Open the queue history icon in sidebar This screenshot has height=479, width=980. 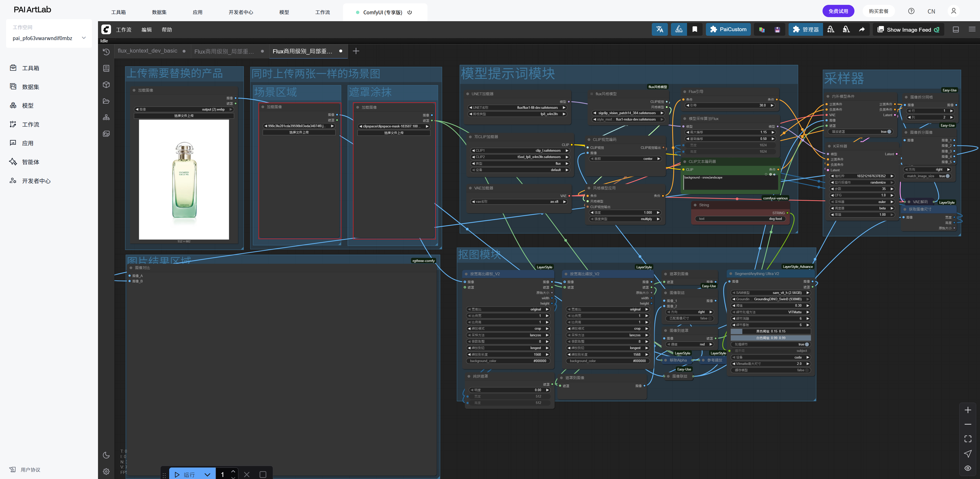click(106, 52)
